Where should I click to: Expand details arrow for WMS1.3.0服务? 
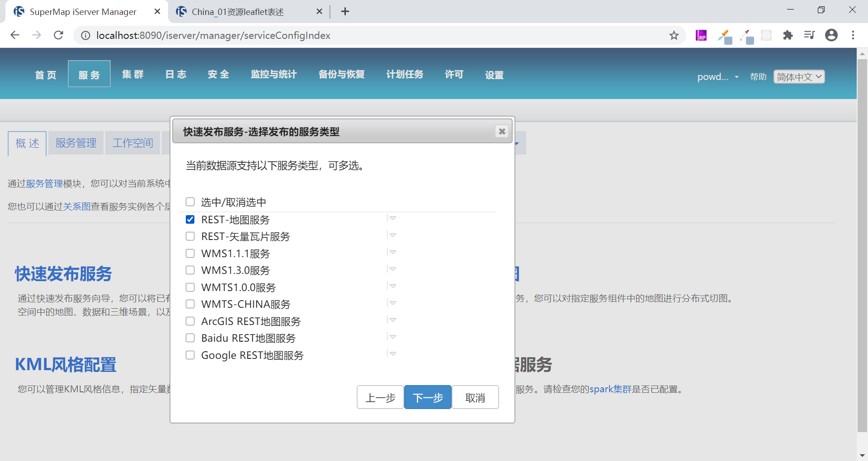click(x=392, y=269)
